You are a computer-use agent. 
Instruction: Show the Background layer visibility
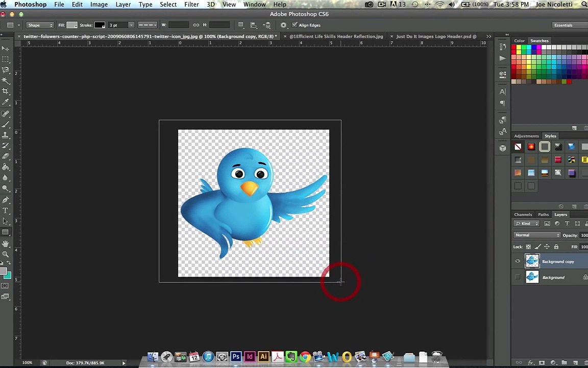518,277
